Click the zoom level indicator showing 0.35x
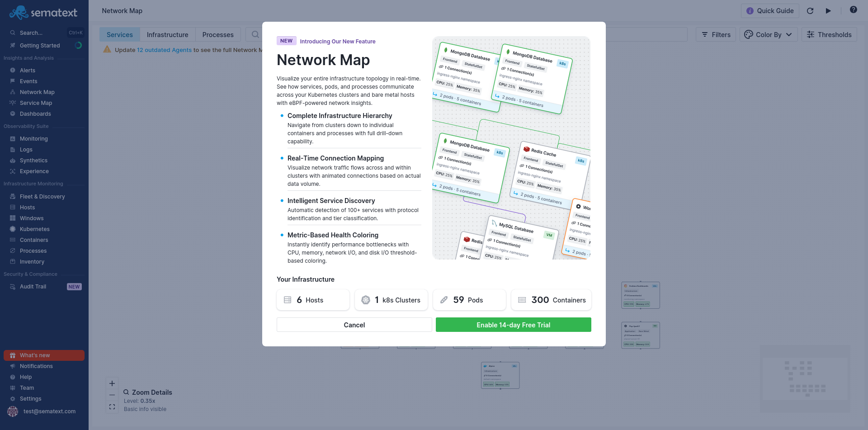Viewport: 868px width, 430px height. pyautogui.click(x=139, y=401)
